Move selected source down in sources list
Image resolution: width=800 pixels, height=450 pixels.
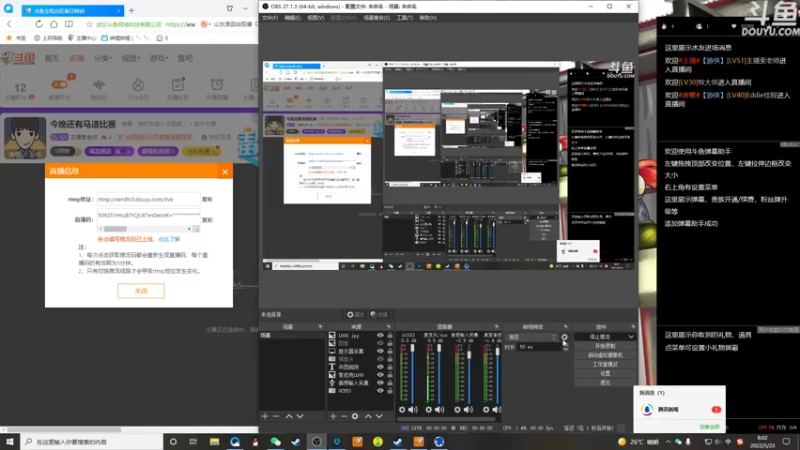click(x=379, y=416)
